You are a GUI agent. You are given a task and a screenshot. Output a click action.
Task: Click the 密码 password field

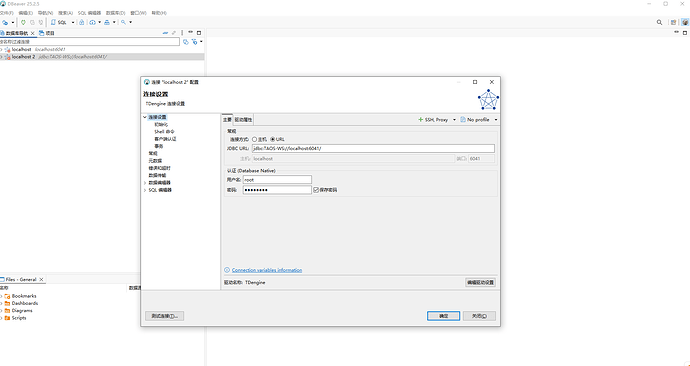277,190
